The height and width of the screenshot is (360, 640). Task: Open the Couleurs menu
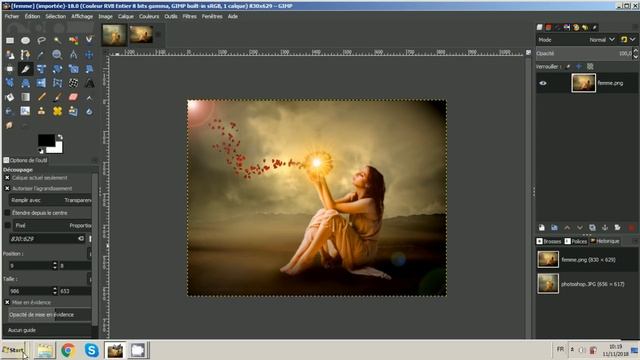point(149,16)
